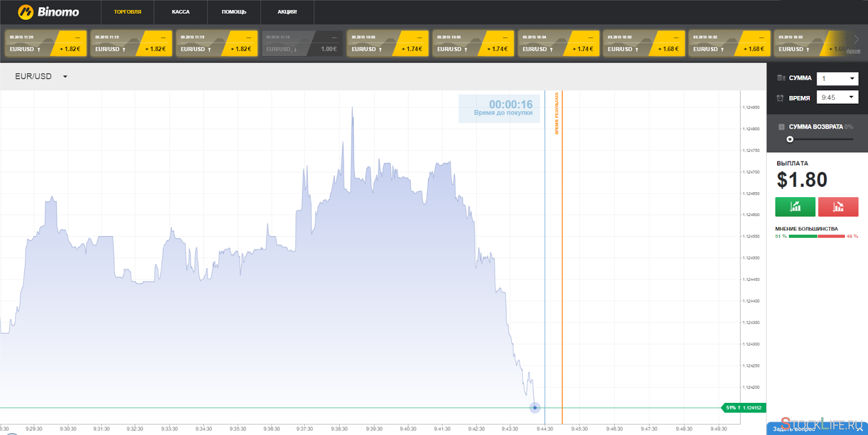868x435 pixels.
Task: Click the Binomo logo icon
Action: click(x=25, y=12)
